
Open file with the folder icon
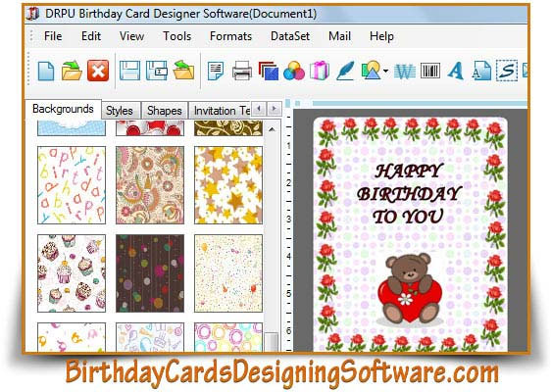click(x=72, y=71)
